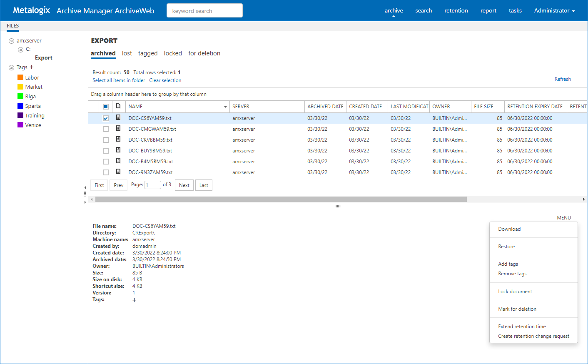Click the Refresh link

563,79
